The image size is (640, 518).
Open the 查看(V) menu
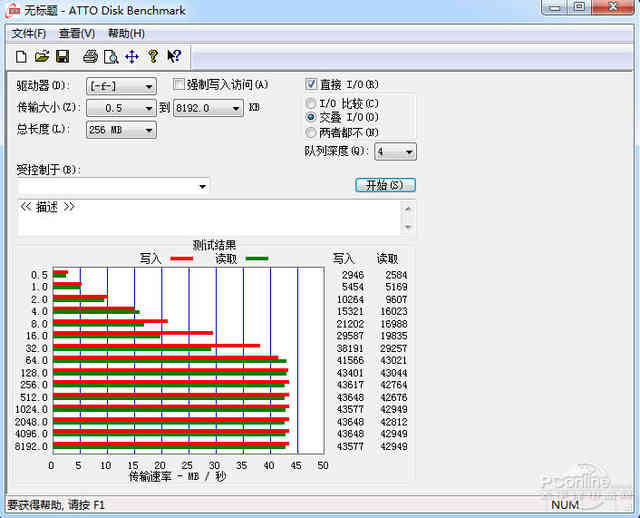pos(77,33)
